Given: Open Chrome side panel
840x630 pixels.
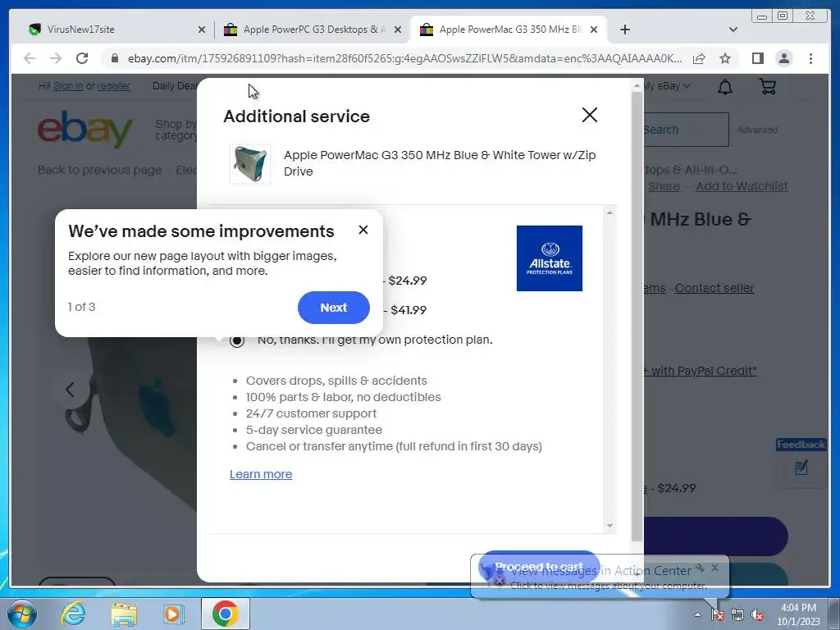Looking at the screenshot, I should (757, 58).
